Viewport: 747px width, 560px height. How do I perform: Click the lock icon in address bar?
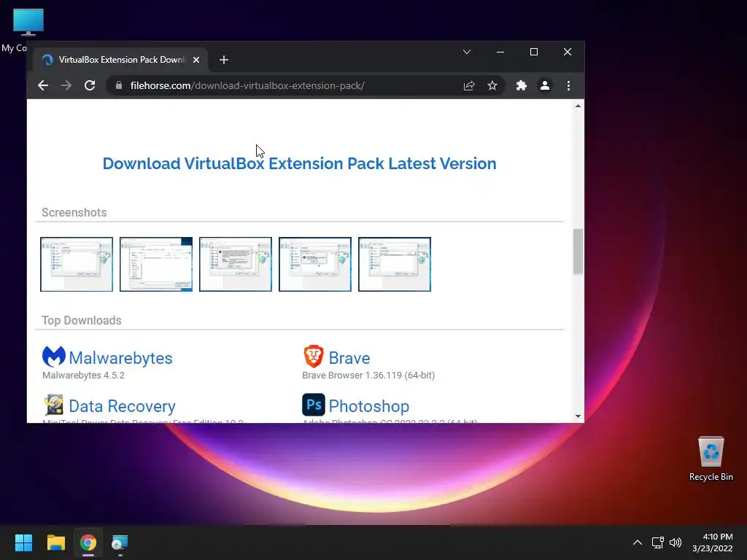119,86
